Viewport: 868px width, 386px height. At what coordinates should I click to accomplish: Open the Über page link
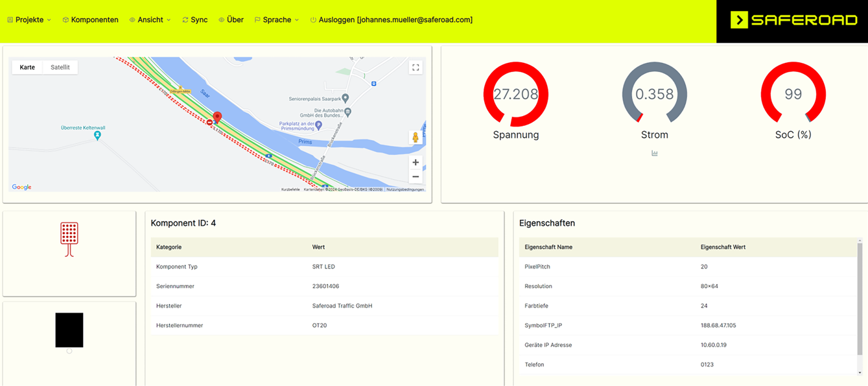pyautogui.click(x=231, y=20)
